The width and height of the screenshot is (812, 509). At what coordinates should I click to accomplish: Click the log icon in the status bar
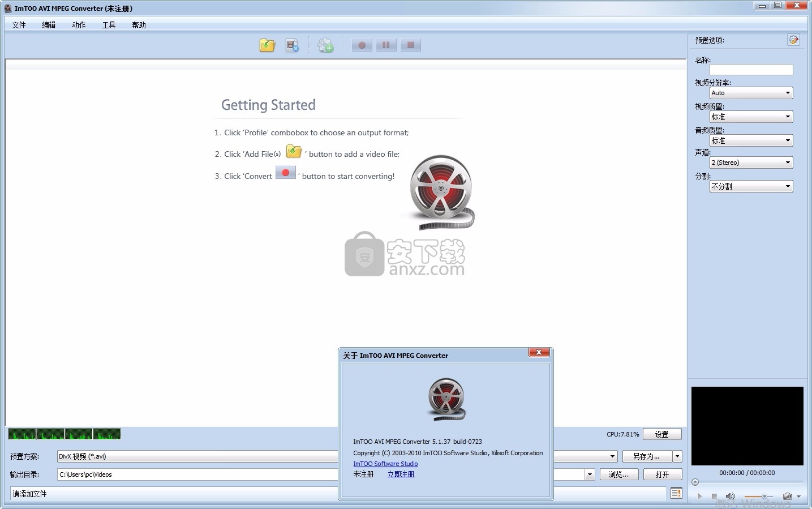pos(676,493)
